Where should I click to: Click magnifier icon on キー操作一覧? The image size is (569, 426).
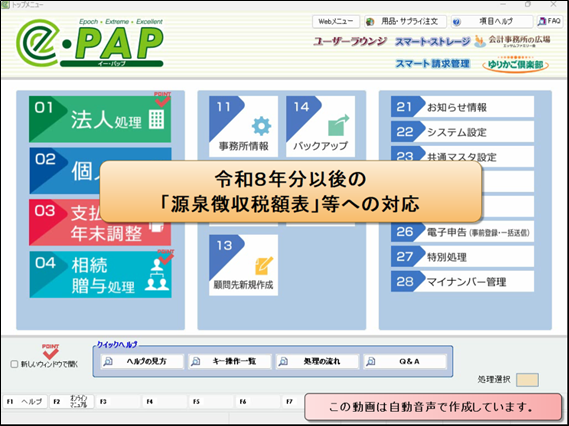pos(196,361)
